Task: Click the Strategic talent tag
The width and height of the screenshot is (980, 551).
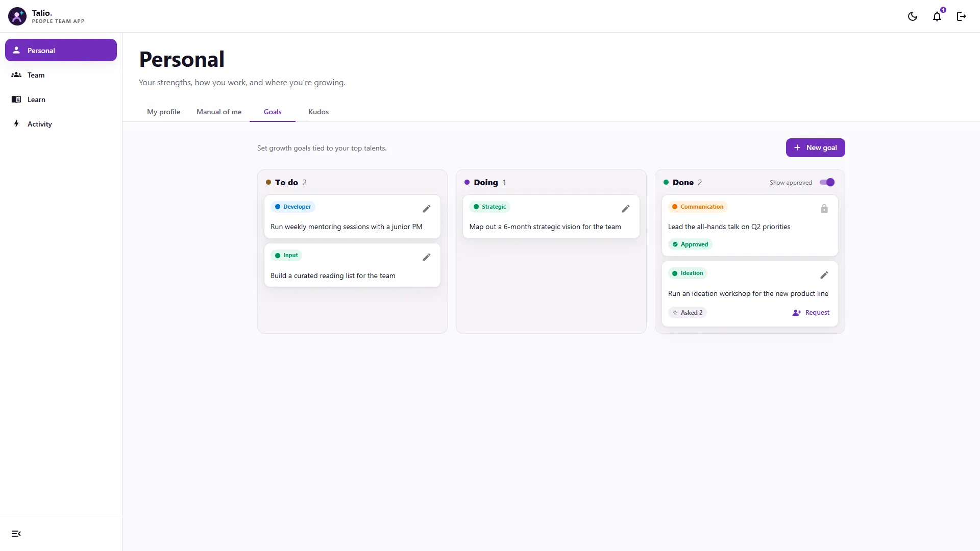Action: point(489,207)
